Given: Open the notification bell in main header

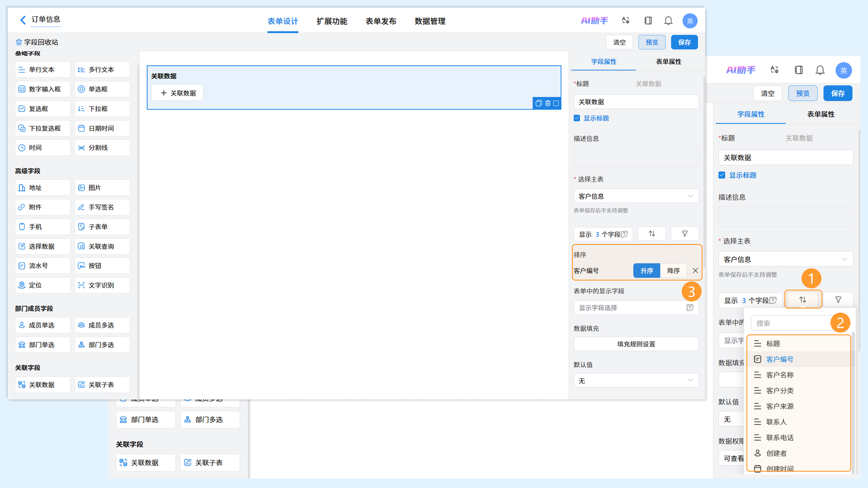Looking at the screenshot, I should (x=668, y=21).
